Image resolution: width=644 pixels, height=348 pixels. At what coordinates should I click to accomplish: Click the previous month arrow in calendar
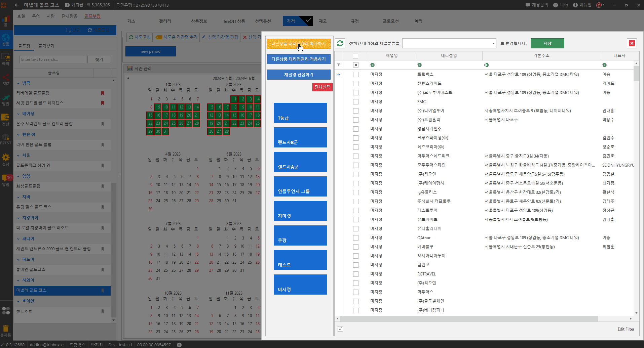coord(128,79)
